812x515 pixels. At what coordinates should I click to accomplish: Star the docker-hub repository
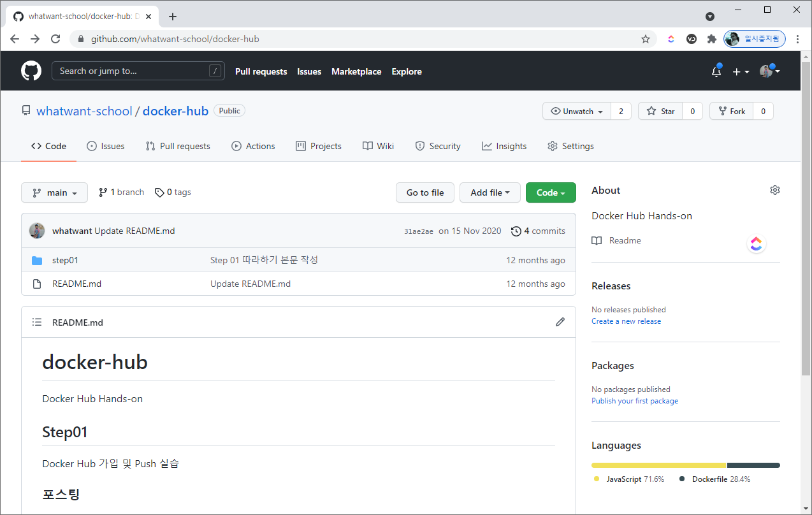click(660, 111)
